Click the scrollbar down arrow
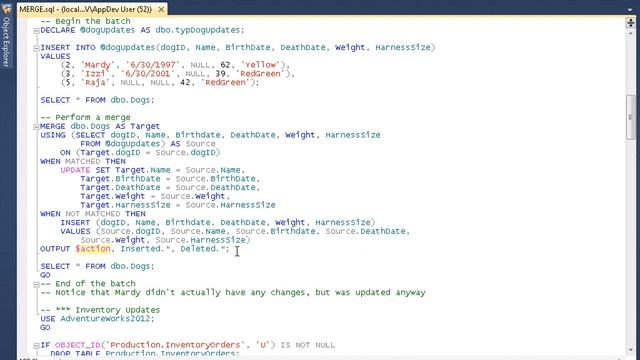640x360 pixels. pyautogui.click(x=631, y=350)
